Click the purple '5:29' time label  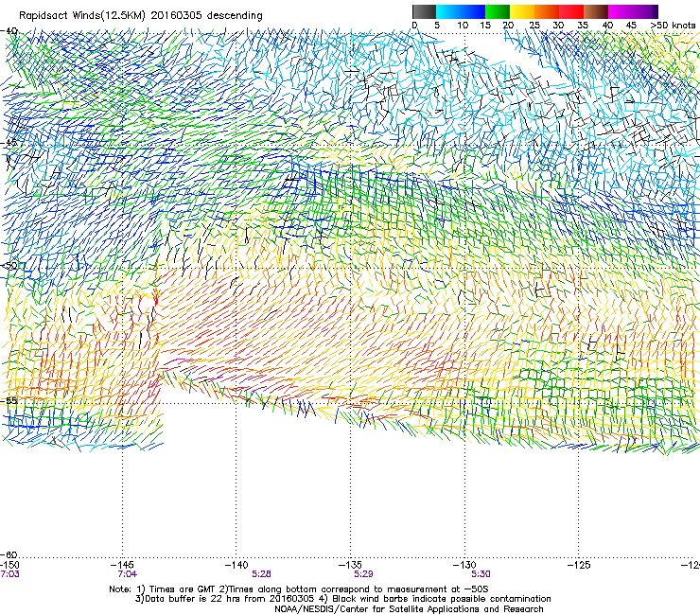[363, 574]
